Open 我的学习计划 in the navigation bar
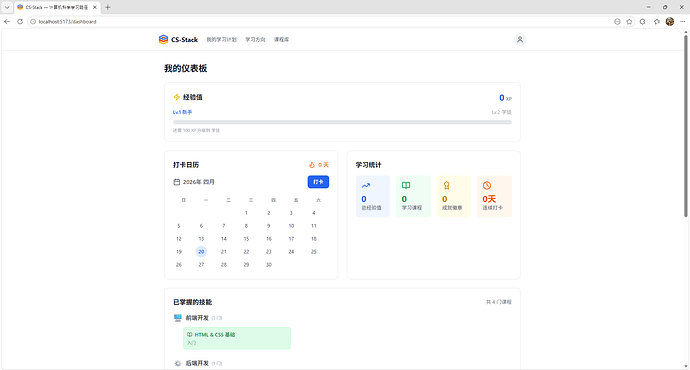The image size is (690, 370). 221,40
